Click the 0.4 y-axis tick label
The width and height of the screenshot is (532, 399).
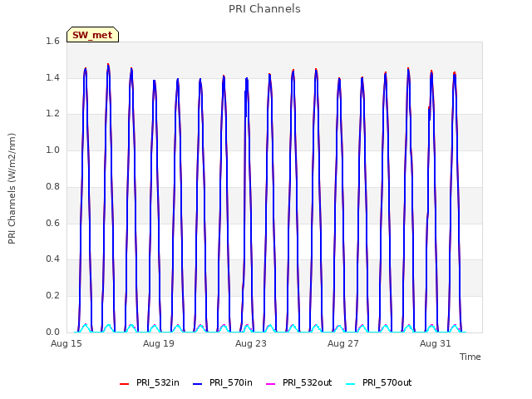click(x=52, y=259)
